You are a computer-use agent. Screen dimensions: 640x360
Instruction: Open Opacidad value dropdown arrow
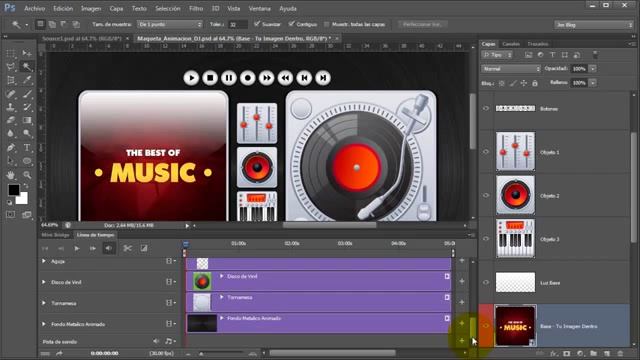593,69
